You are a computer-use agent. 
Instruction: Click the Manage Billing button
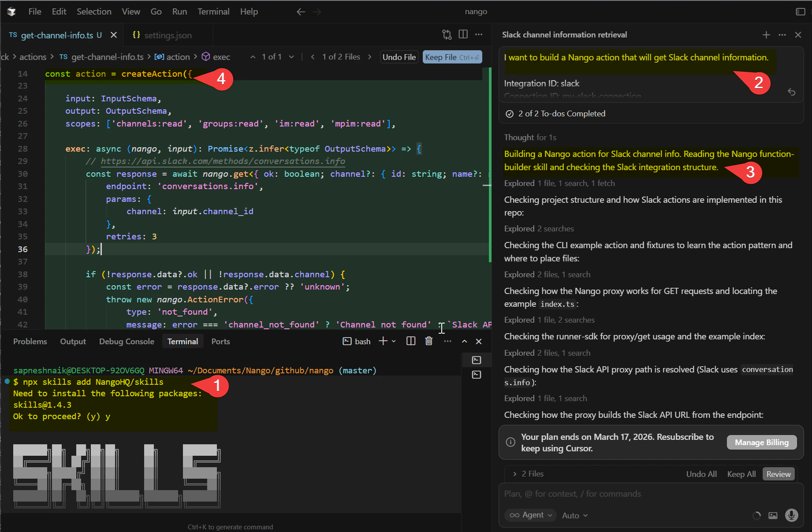762,443
